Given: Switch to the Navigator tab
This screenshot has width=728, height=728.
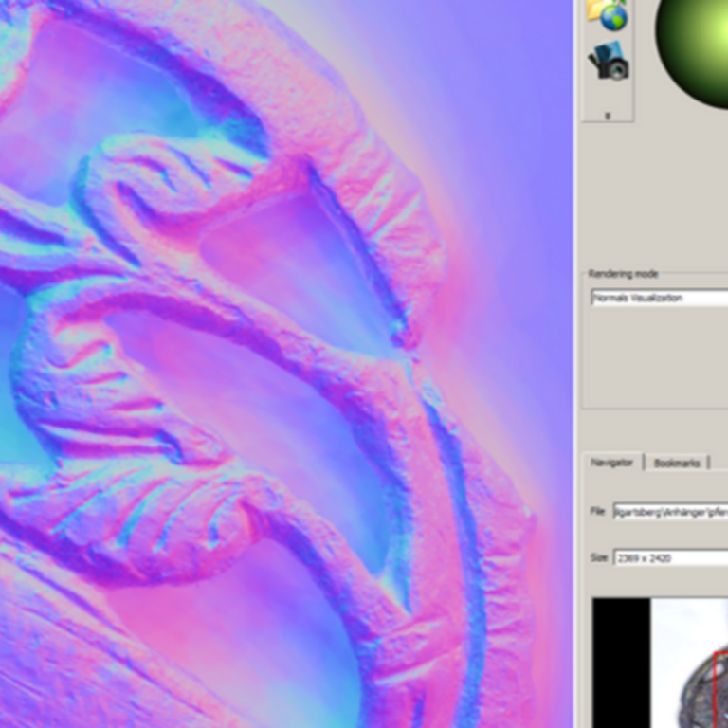Looking at the screenshot, I should pyautogui.click(x=612, y=462).
